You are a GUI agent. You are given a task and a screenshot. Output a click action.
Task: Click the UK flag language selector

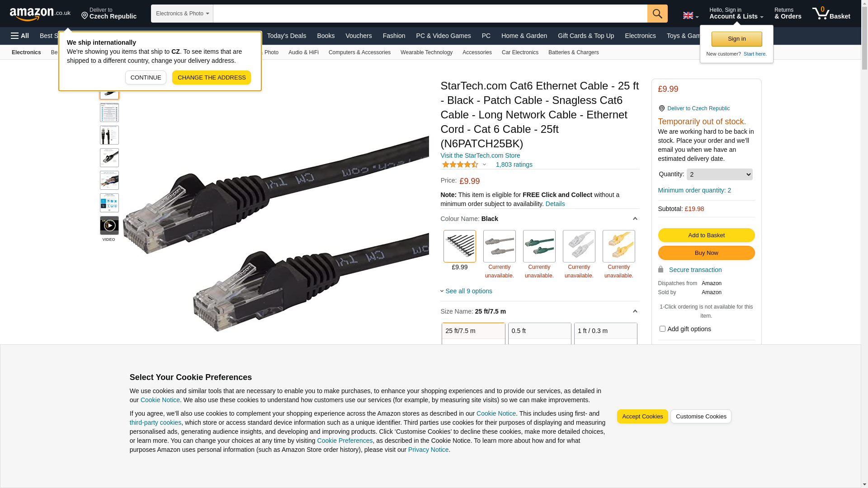(x=690, y=16)
